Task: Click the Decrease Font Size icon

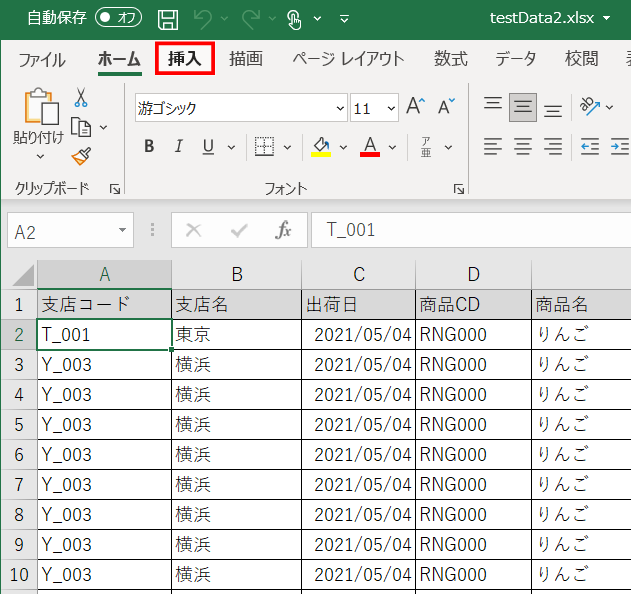Action: (445, 108)
